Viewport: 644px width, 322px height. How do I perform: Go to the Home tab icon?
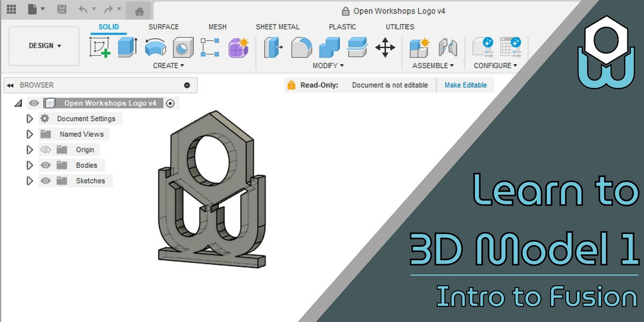(x=139, y=11)
